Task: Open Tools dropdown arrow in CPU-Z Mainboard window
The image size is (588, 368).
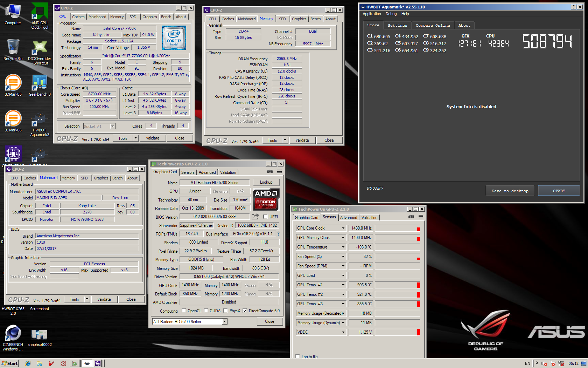Action: coord(87,299)
